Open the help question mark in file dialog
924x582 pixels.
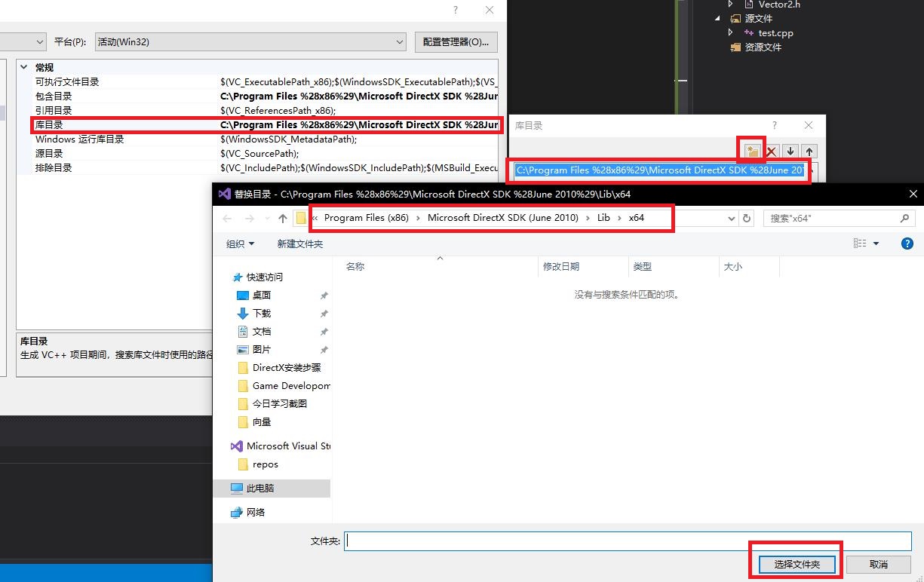(x=907, y=244)
